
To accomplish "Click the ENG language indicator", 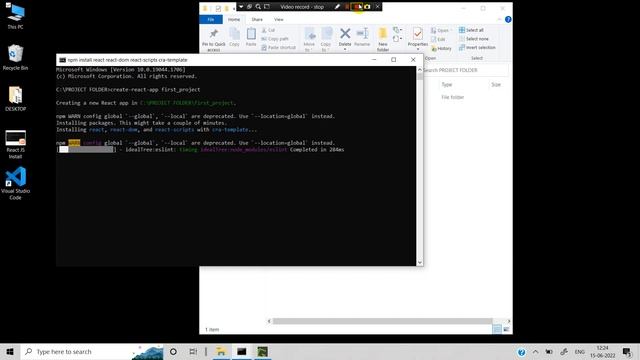I will 579,352.
